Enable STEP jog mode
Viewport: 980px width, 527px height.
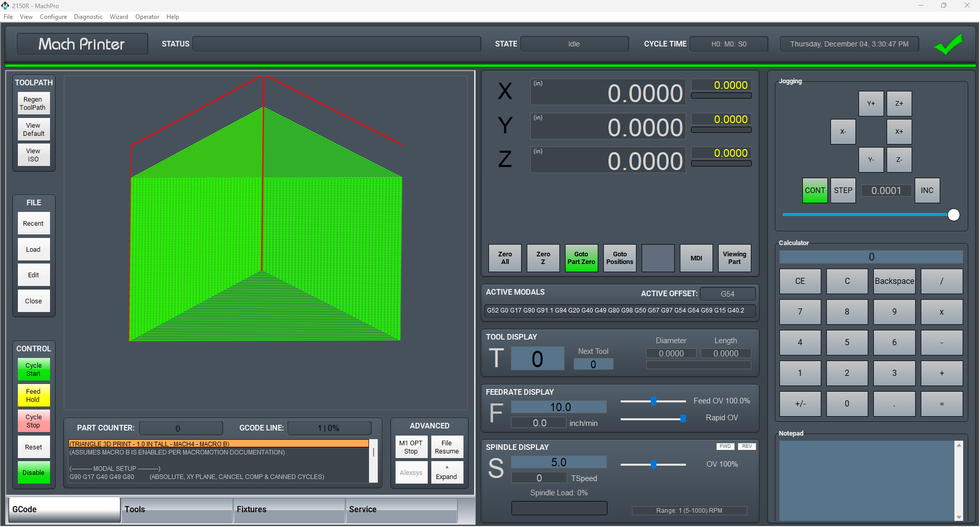[843, 190]
